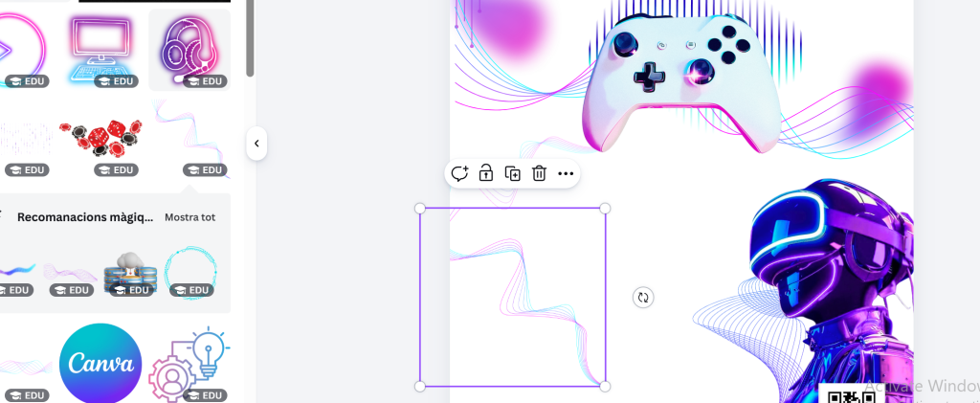This screenshot has width=980, height=403.
Task: Select the gear and lightbulb icon graphic
Action: [189, 364]
